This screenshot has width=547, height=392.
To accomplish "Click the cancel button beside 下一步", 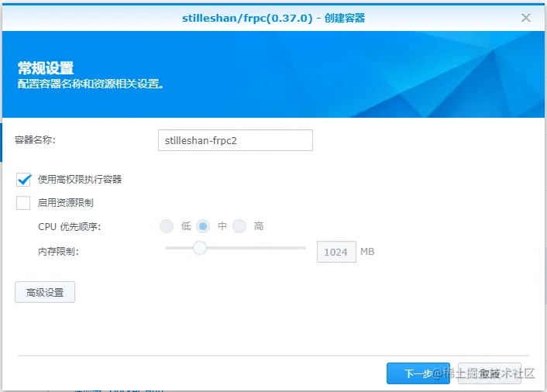I will click(489, 373).
